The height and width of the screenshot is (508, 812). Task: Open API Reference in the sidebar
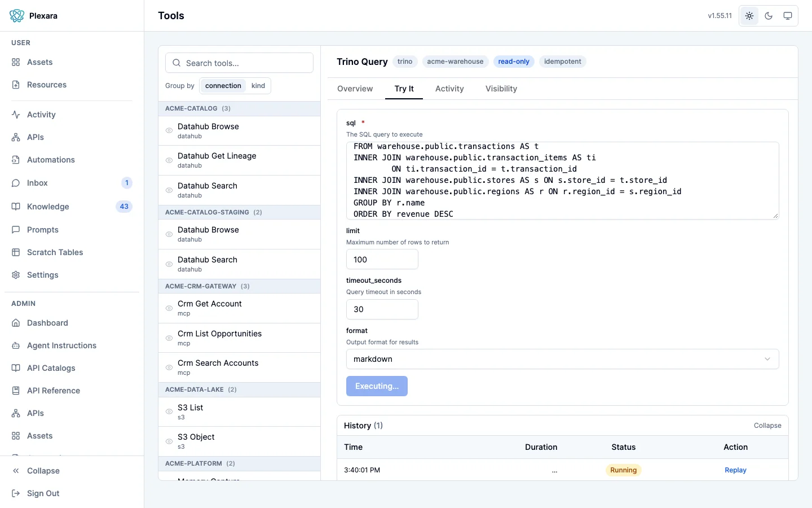(x=72, y=391)
